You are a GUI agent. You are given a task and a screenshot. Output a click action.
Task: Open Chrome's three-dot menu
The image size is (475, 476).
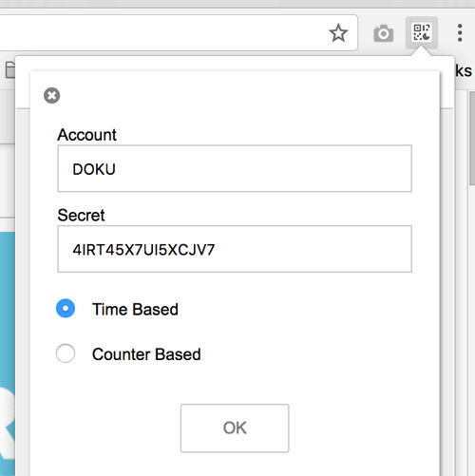click(460, 32)
